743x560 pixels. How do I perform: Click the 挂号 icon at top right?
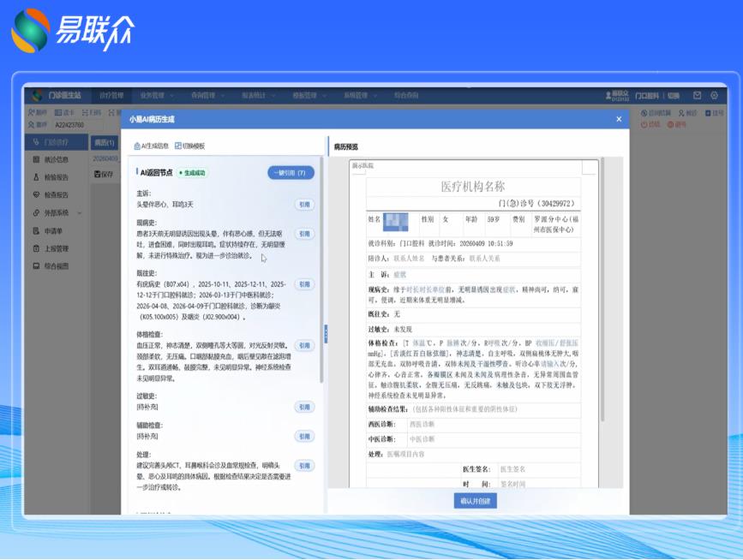pos(708,113)
